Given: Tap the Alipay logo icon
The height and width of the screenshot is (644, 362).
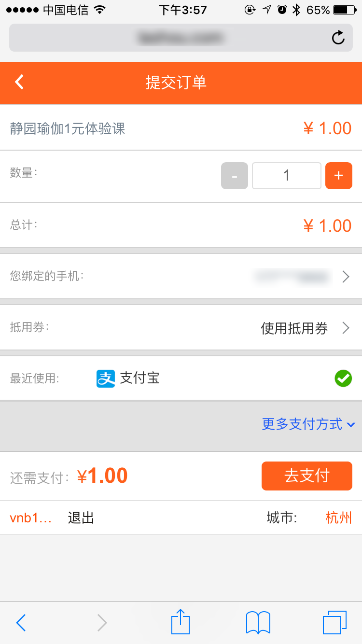Looking at the screenshot, I should click(106, 378).
